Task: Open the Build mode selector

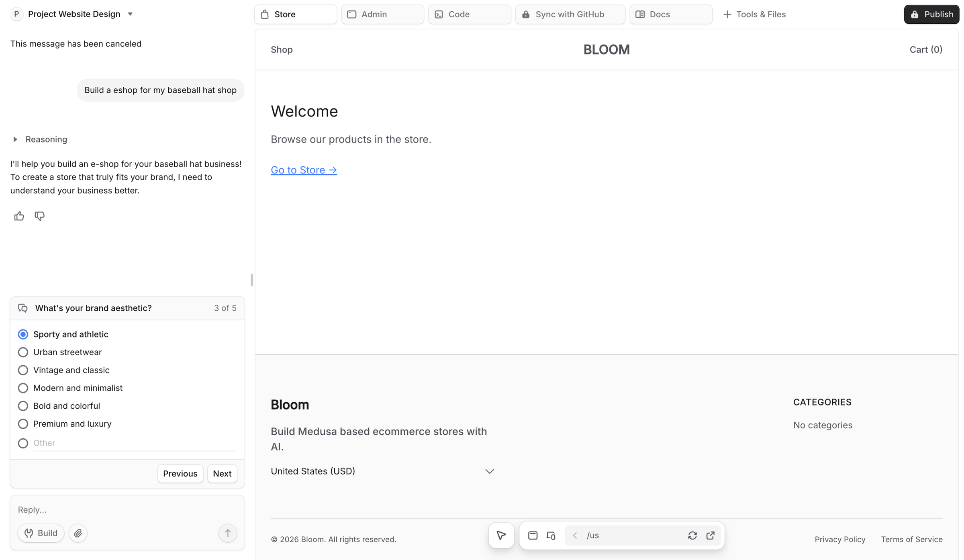Action: [41, 533]
